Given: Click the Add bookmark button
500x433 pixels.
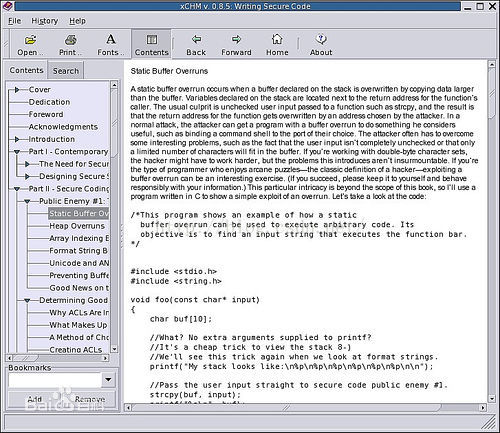Looking at the screenshot, I should coord(35,399).
